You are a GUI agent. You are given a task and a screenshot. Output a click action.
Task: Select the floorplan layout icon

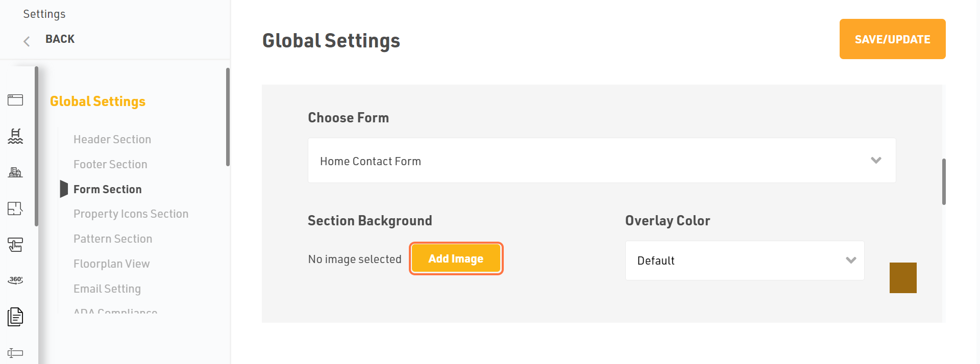(15, 209)
